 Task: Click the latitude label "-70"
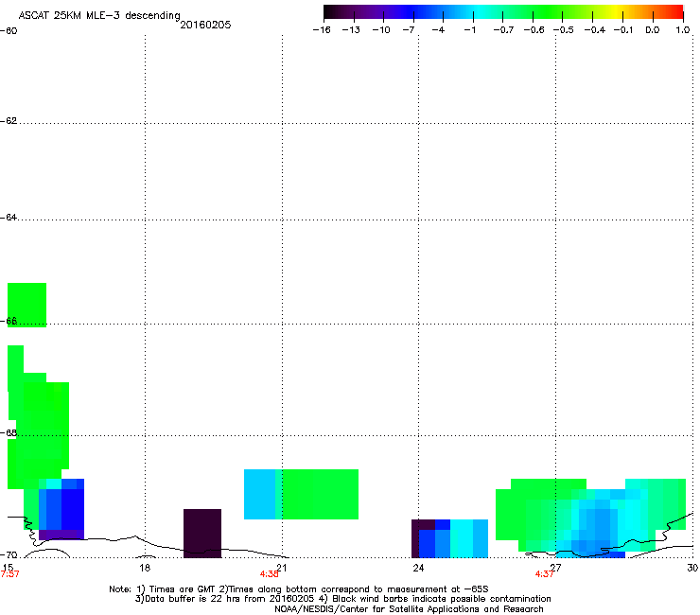coord(9,555)
